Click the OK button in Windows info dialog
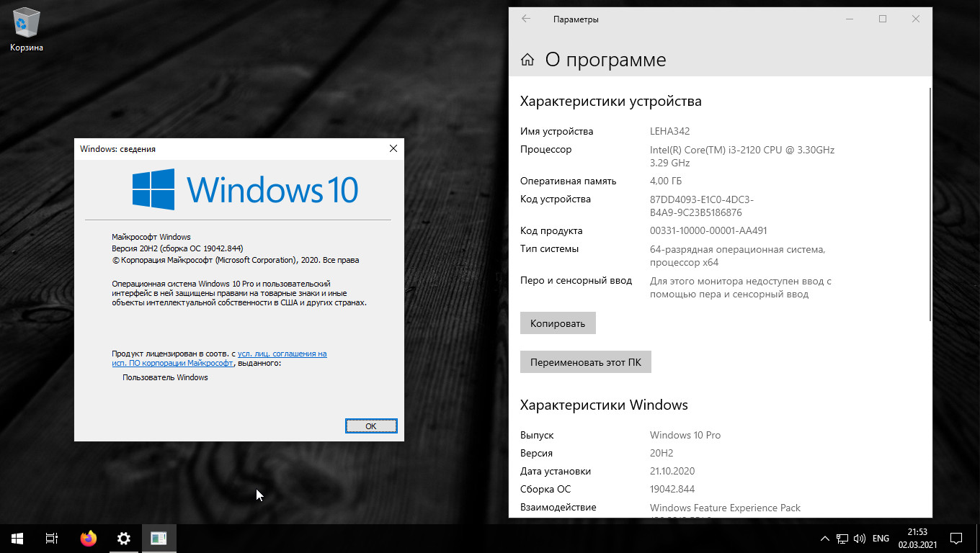Viewport: 980px width, 553px height. coord(371,426)
